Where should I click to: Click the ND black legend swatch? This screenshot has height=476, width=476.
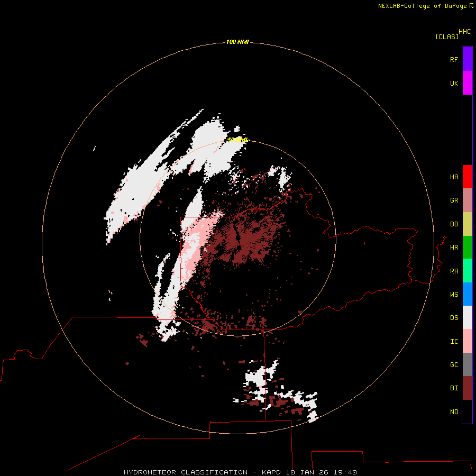point(467,411)
